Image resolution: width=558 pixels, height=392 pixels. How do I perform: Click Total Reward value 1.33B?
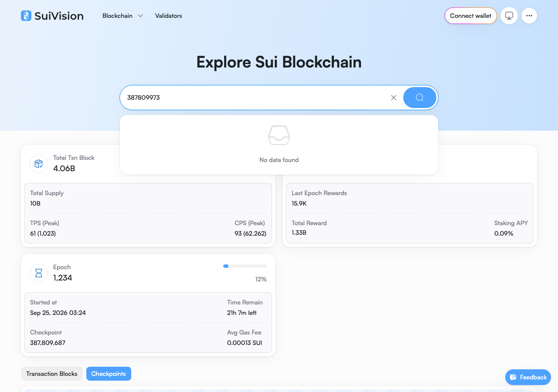click(x=299, y=233)
